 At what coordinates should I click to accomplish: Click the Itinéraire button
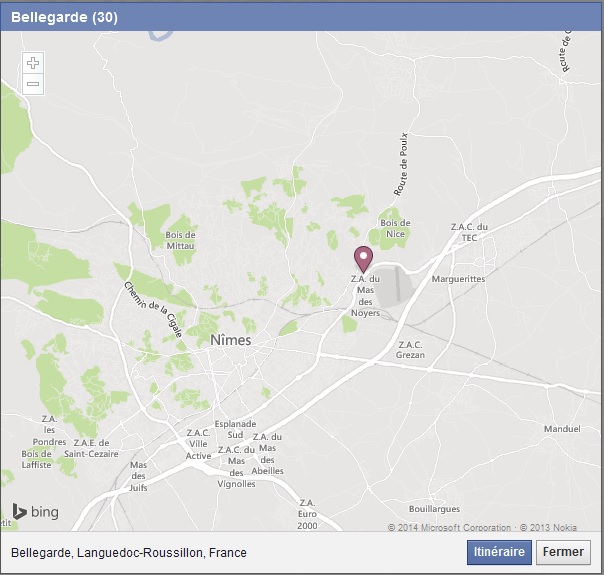point(499,552)
